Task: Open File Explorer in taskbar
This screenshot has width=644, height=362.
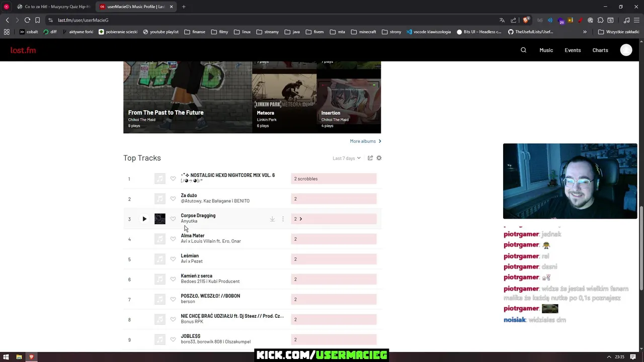Action: coord(19,357)
